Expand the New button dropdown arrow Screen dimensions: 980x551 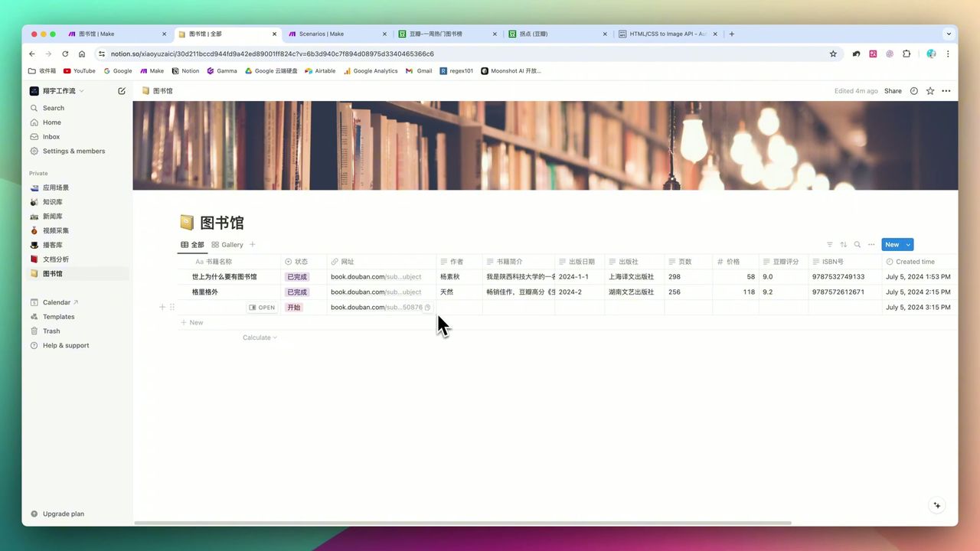pyautogui.click(x=907, y=244)
